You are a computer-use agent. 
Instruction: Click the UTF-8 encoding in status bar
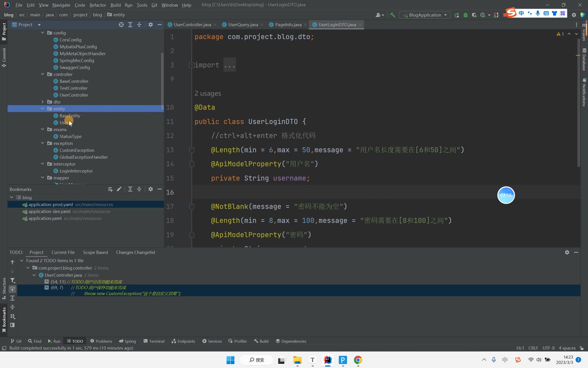(x=548, y=348)
